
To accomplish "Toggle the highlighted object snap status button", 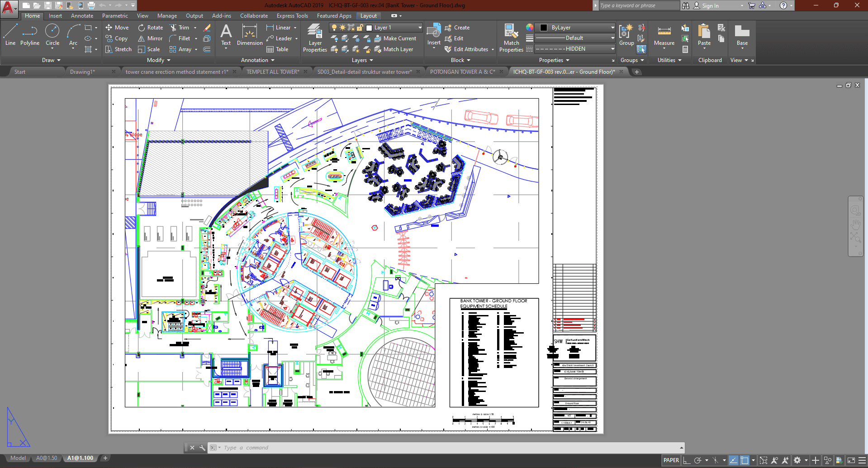I will click(745, 460).
